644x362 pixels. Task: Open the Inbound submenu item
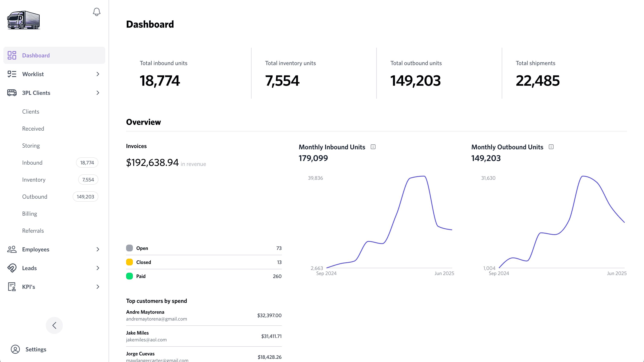click(32, 162)
